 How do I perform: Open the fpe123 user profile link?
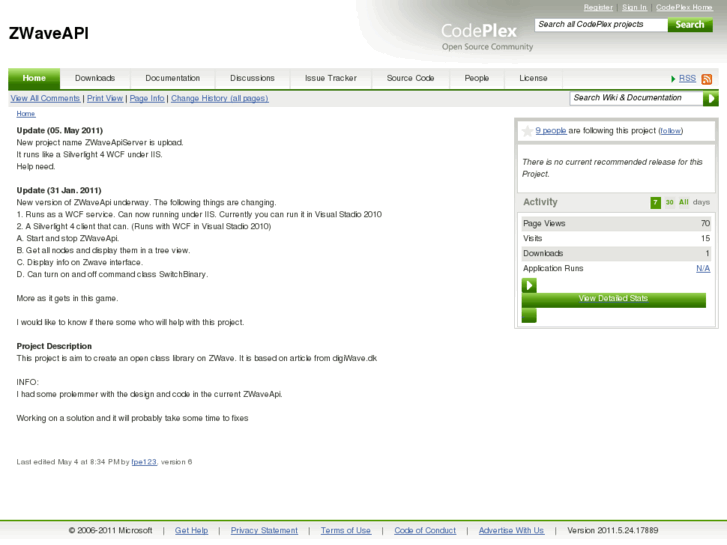144,462
